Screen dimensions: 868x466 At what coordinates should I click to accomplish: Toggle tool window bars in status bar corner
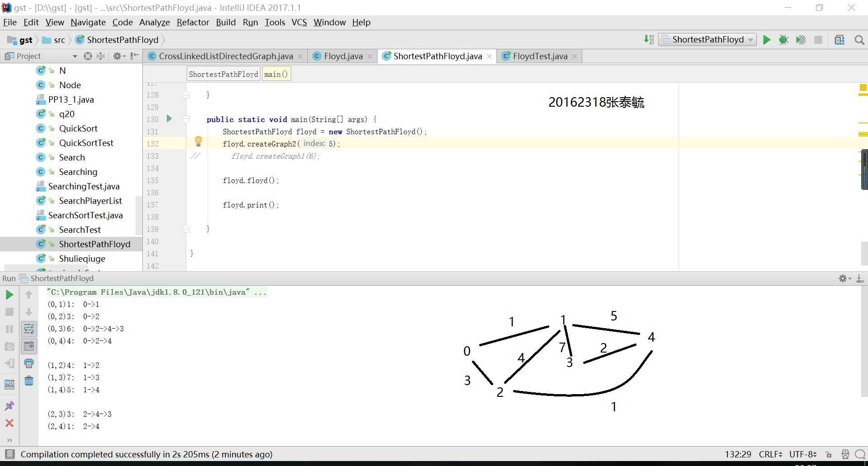(9, 454)
